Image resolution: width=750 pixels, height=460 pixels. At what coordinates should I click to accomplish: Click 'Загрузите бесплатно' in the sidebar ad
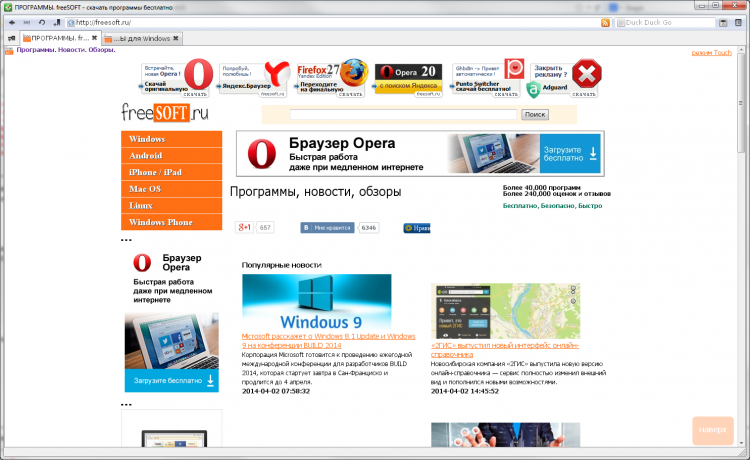[172, 381]
